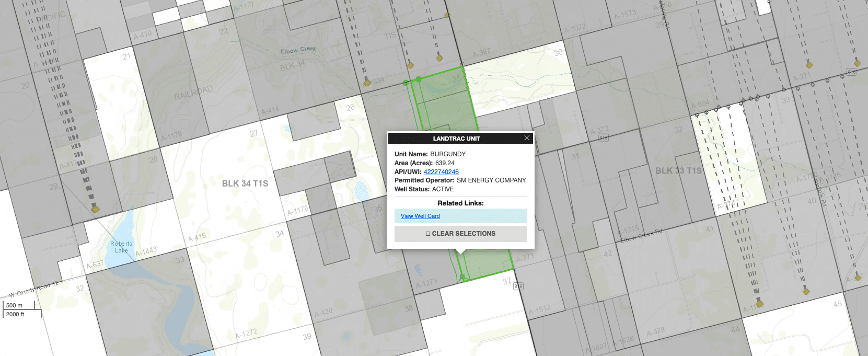The height and width of the screenshot is (356, 868).
Task: Open API/UWI link 4222740246
Action: 441,172
